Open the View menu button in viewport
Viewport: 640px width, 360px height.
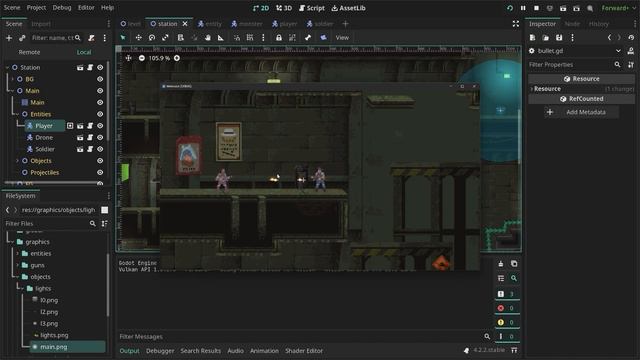[342, 38]
